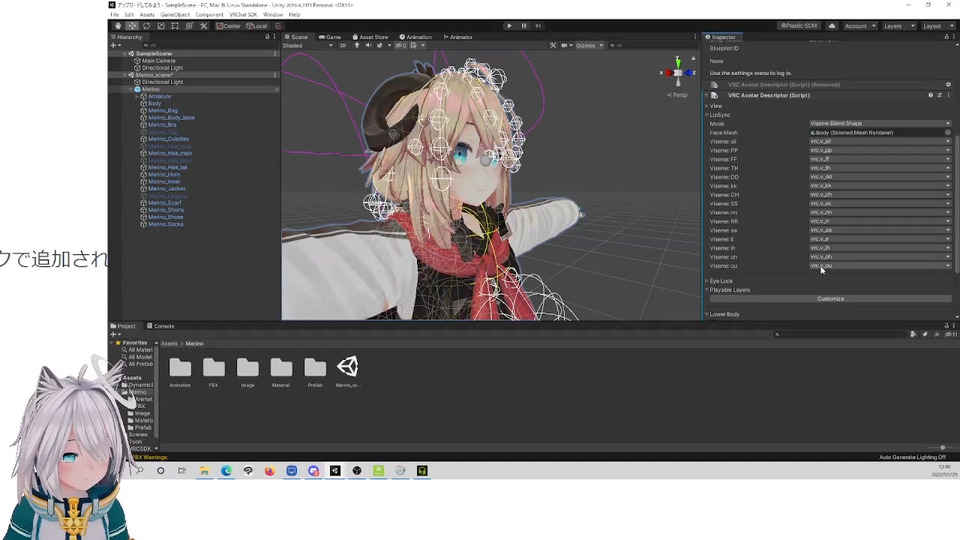Image resolution: width=960 pixels, height=540 pixels.
Task: Open scene camera settings icon
Action: pyautogui.click(x=566, y=45)
